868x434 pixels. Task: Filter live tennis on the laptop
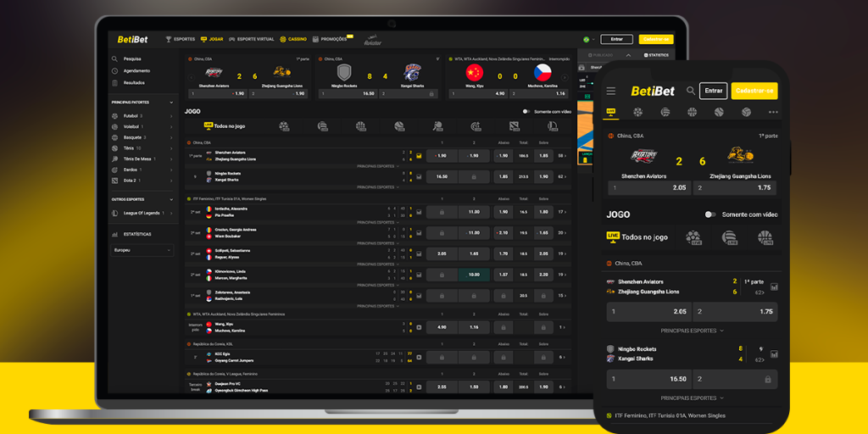click(x=399, y=126)
